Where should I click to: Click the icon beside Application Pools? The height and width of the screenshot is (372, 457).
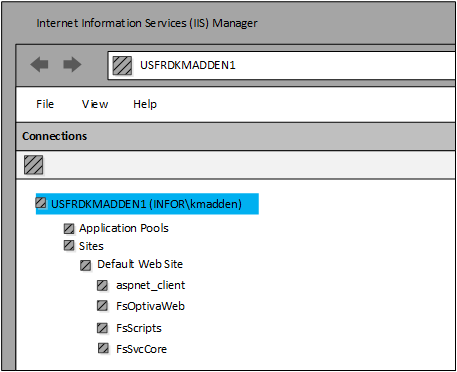[x=69, y=229]
